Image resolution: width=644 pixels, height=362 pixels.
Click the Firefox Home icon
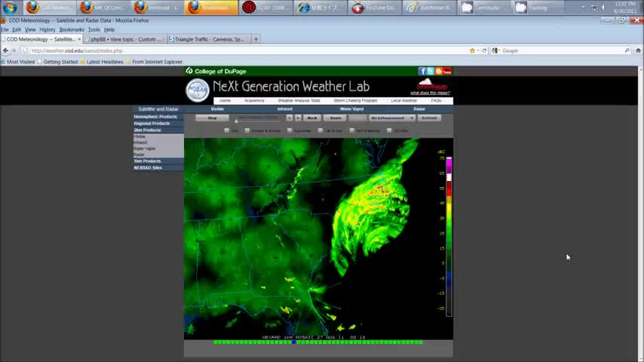[x=638, y=51]
